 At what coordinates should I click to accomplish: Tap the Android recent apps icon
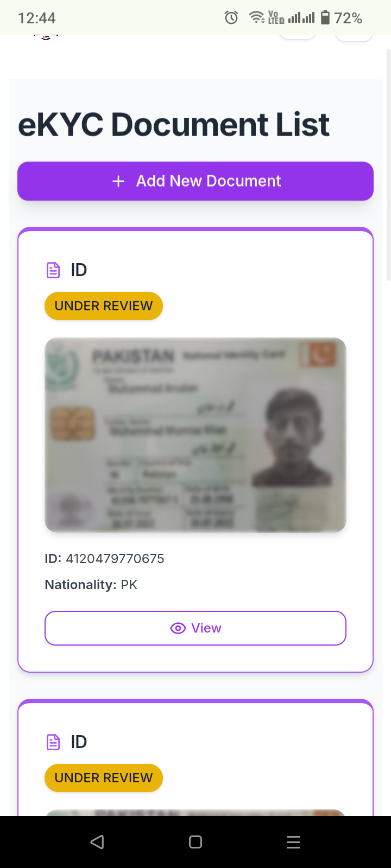[x=293, y=842]
